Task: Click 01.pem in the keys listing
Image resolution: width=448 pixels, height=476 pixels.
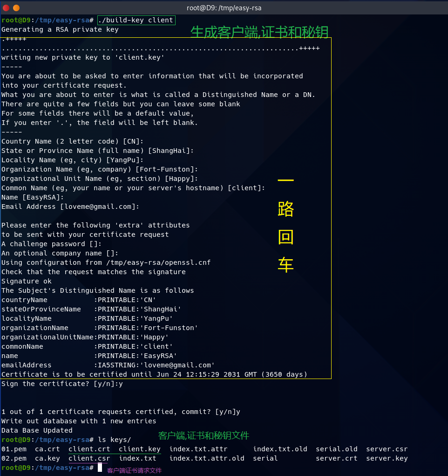Action: click(14, 449)
